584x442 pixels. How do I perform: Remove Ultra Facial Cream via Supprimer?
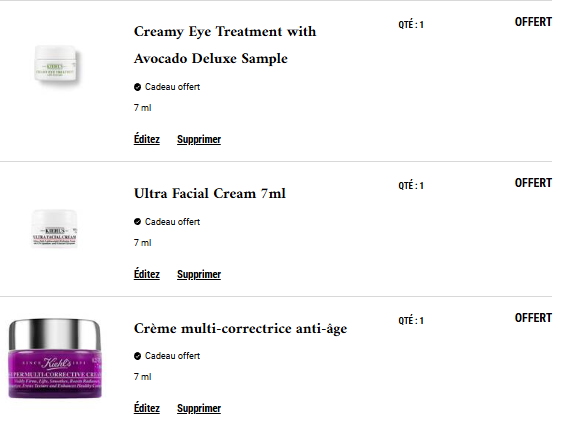[199, 274]
